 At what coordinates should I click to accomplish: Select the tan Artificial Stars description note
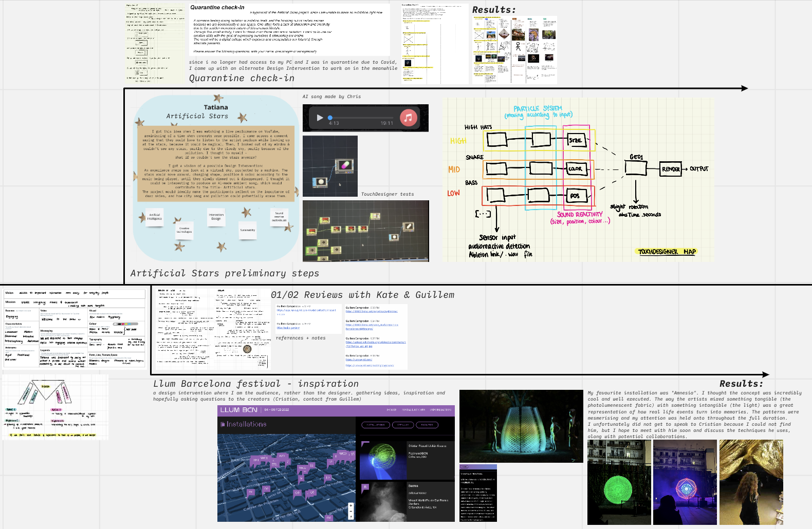pyautogui.click(x=216, y=164)
